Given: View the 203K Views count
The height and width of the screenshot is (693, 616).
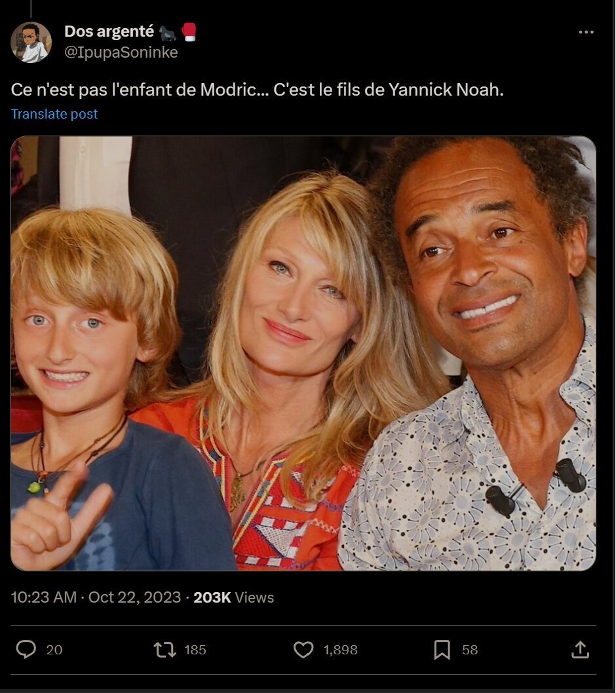Looking at the screenshot, I should tap(233, 597).
